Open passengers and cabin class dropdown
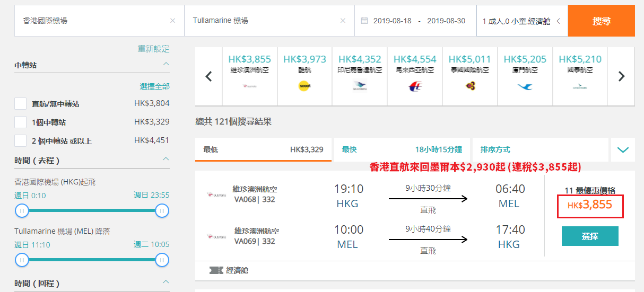 (x=522, y=21)
